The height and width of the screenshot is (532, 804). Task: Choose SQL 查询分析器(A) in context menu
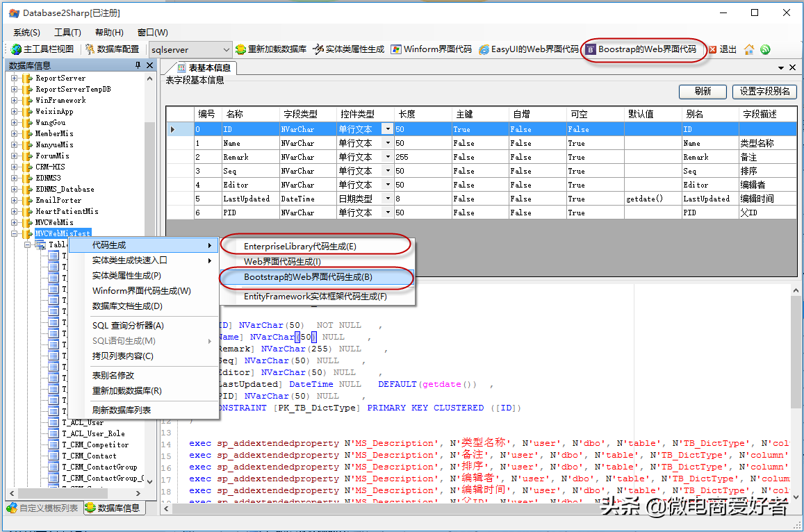(144, 326)
